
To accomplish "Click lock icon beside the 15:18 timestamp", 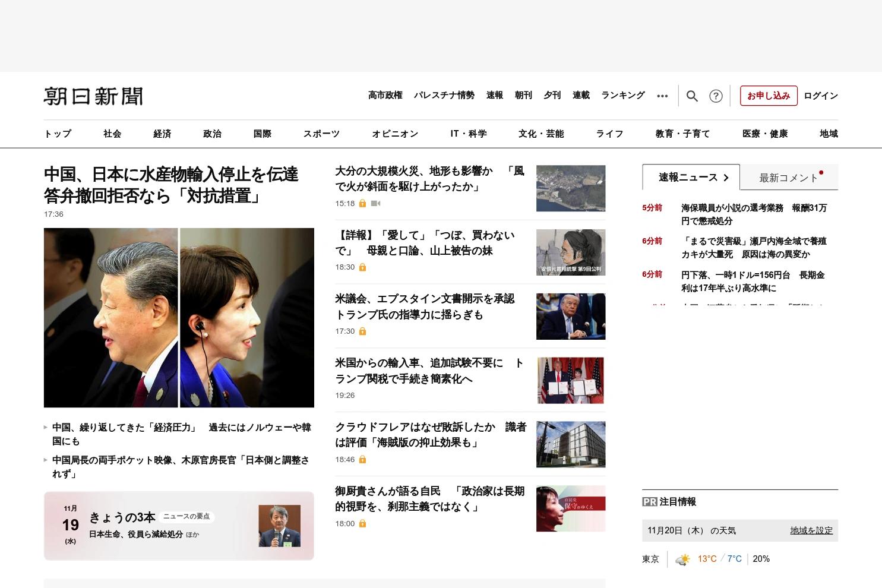I will coord(362,203).
